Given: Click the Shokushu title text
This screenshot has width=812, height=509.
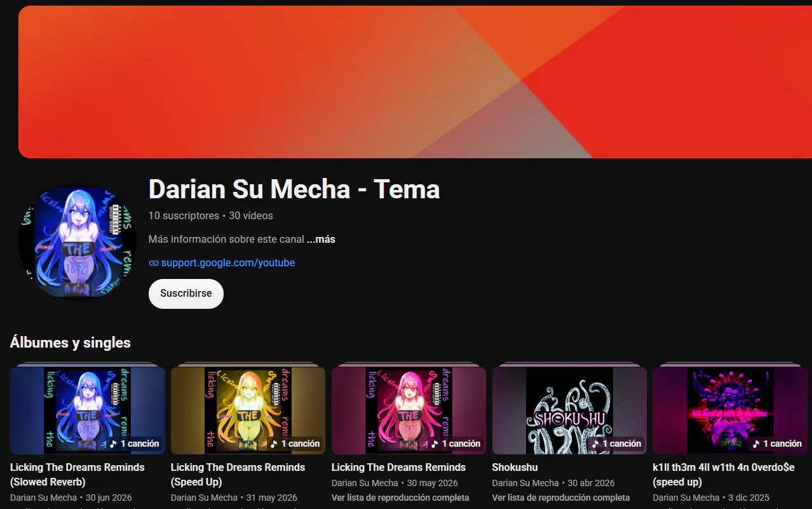Looking at the screenshot, I should 515,468.
